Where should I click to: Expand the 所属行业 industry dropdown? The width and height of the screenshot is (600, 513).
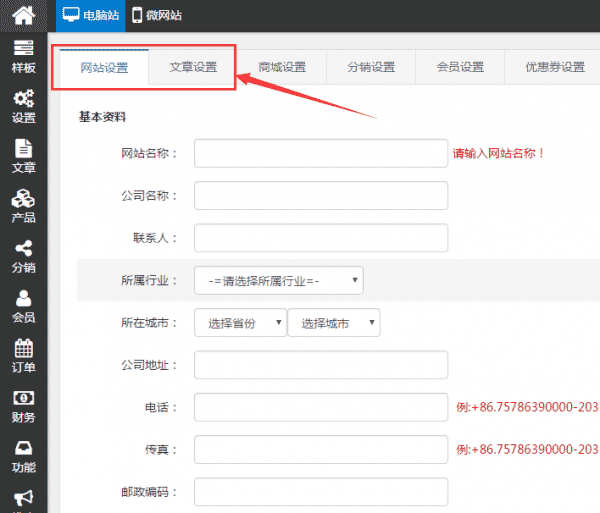coord(278,281)
